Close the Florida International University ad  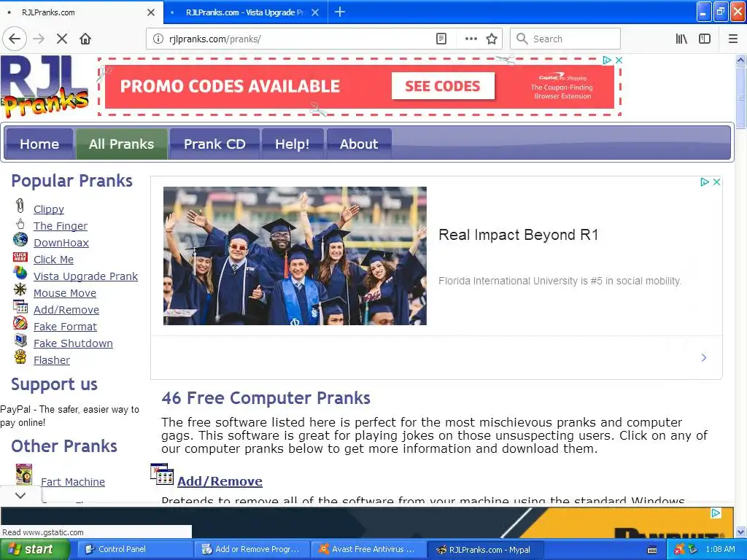[x=716, y=182]
